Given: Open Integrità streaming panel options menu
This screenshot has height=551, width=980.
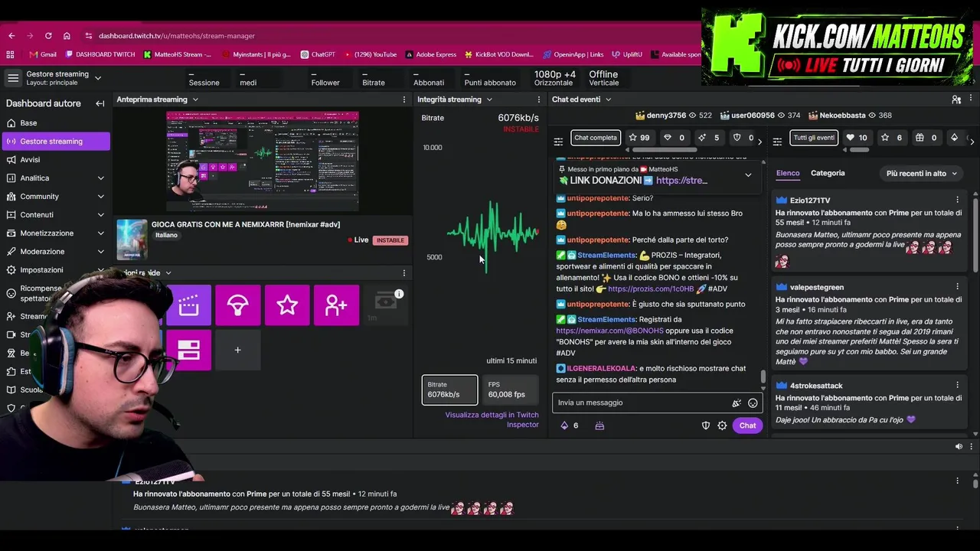Looking at the screenshot, I should point(538,99).
